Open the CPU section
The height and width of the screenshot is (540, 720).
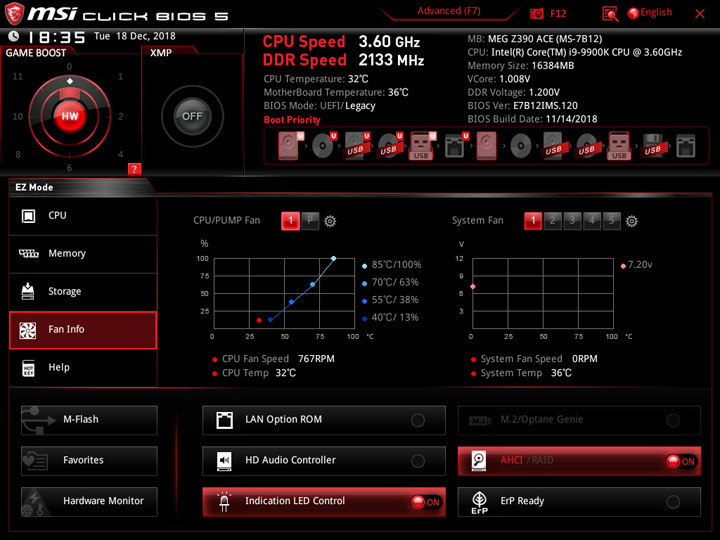click(x=83, y=216)
